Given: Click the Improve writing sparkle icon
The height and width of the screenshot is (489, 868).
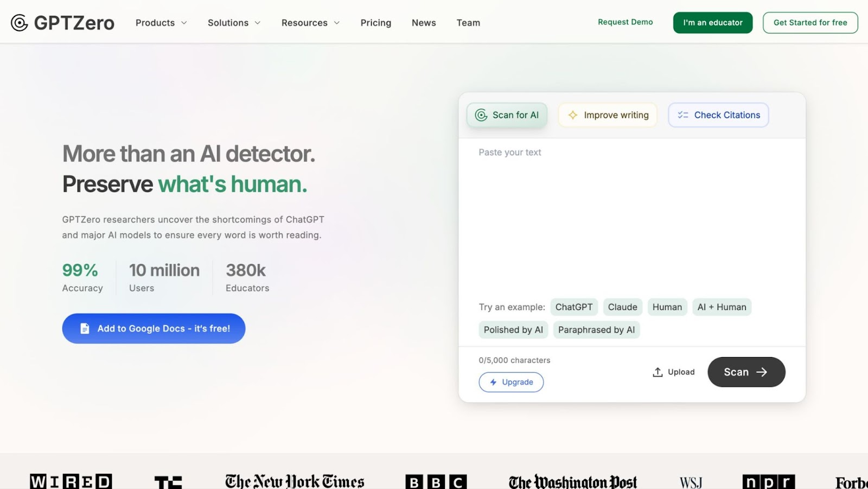Looking at the screenshot, I should pos(573,115).
